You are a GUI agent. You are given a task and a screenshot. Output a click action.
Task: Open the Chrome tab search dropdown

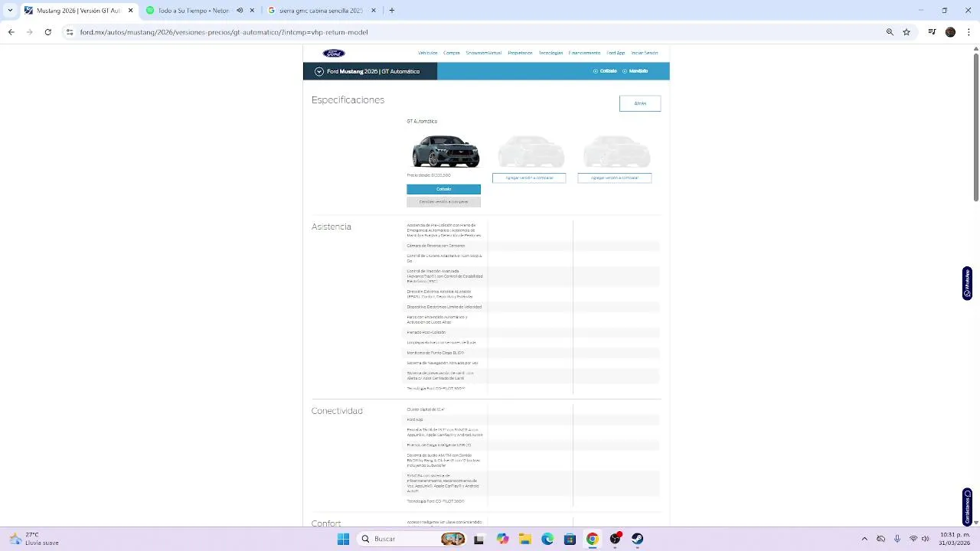pos(10,11)
